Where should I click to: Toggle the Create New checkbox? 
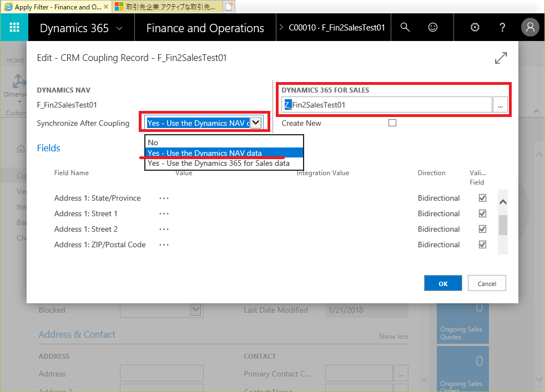(x=392, y=123)
